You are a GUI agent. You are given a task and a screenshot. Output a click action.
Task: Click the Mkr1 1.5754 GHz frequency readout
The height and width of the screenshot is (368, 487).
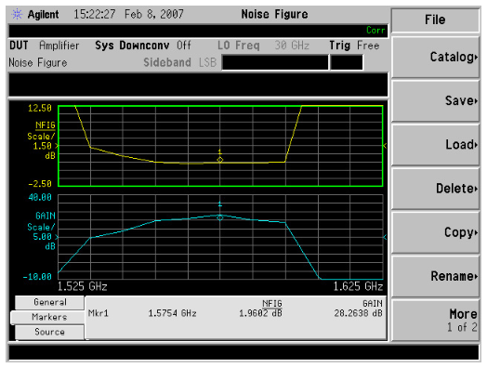coord(172,313)
